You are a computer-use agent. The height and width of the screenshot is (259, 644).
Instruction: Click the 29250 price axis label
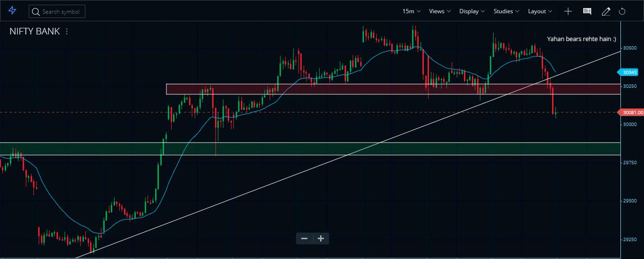(x=629, y=240)
